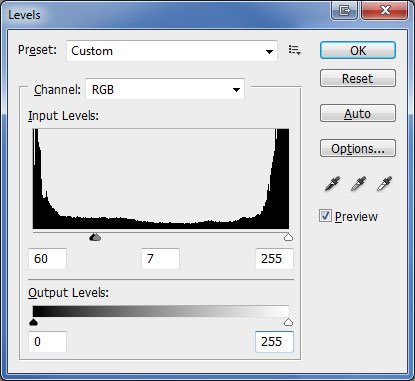Click the input highlight white slider triangle
415x381 pixels.
pyautogui.click(x=288, y=237)
